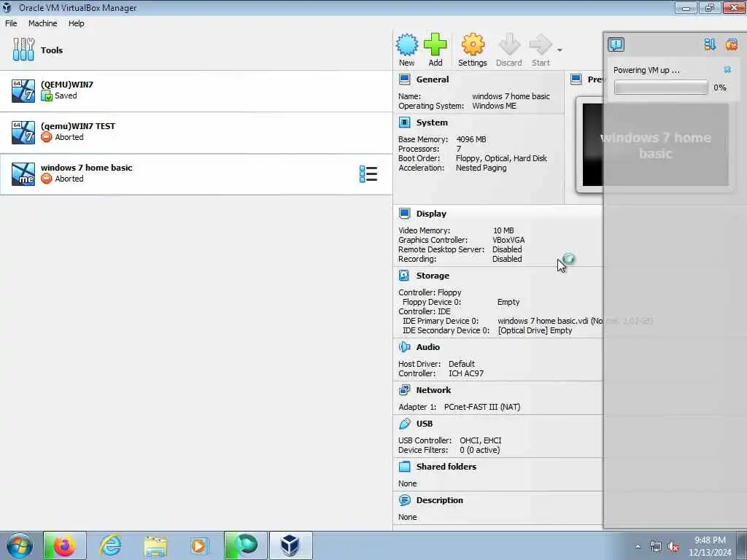
Task: Click the Description section speech icon
Action: coord(404,500)
